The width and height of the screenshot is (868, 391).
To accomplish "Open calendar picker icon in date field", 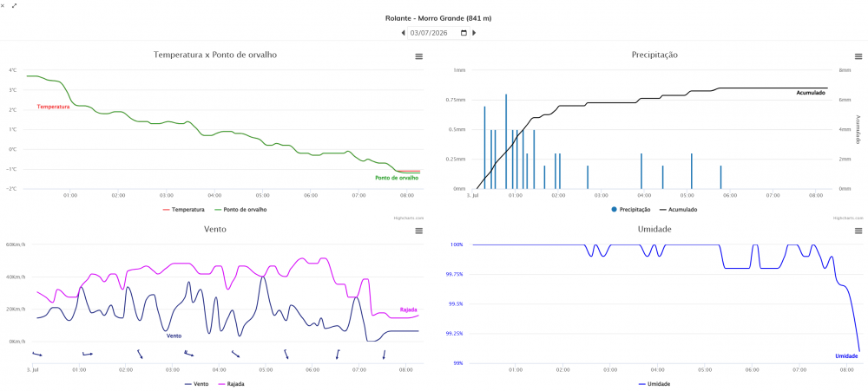I will [464, 33].
